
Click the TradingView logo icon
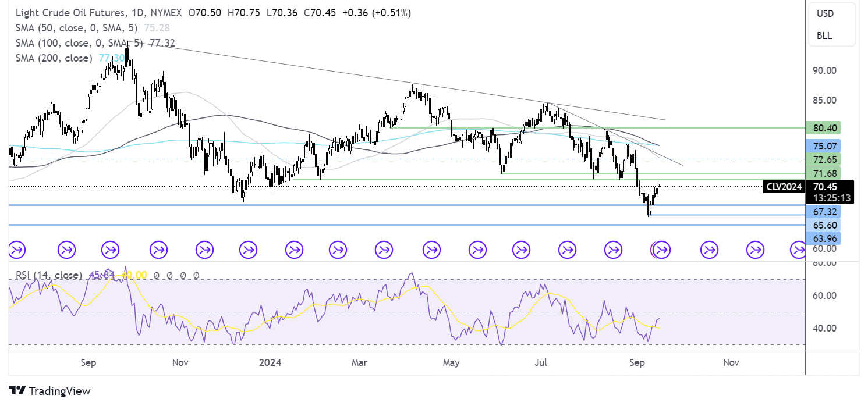(17, 391)
